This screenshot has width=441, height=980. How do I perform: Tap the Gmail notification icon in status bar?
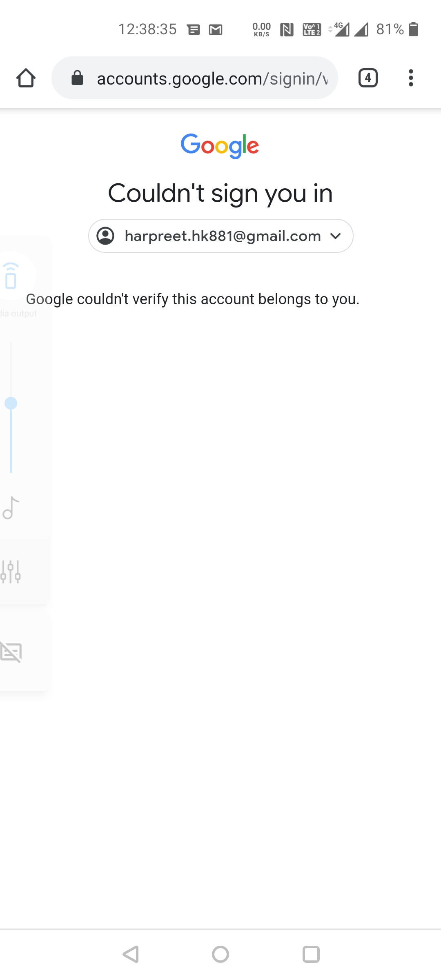pos(216,29)
